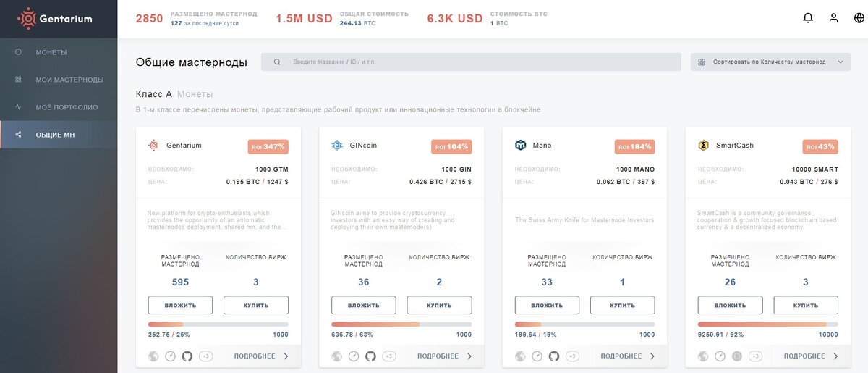The width and height of the screenshot is (868, 373).
Task: Show +3 more links on GINcoin card
Action: [389, 356]
